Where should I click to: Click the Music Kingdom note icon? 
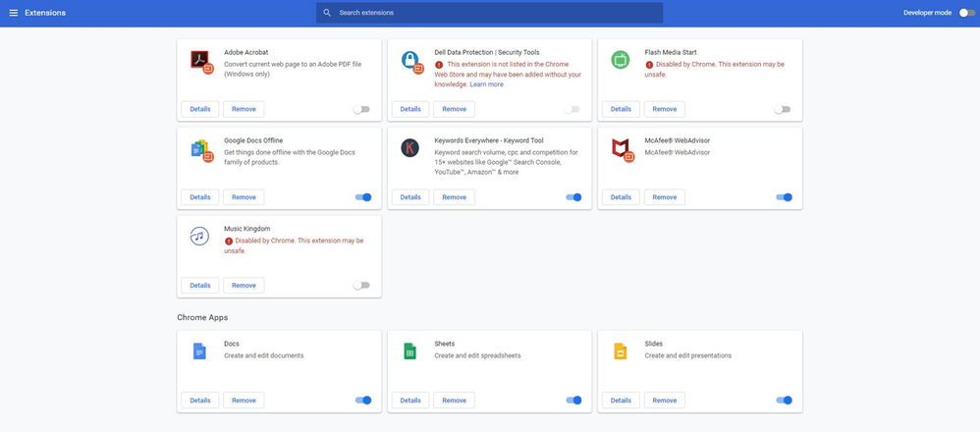pos(199,237)
